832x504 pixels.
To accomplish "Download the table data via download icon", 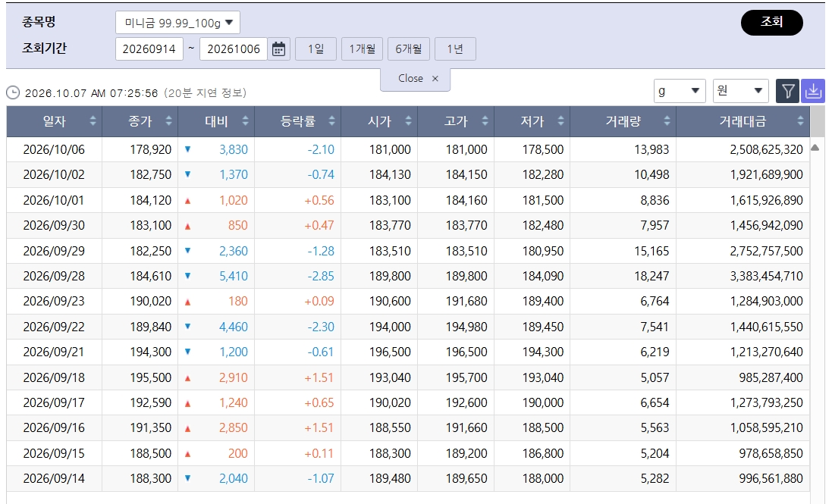I will pyautogui.click(x=813, y=91).
